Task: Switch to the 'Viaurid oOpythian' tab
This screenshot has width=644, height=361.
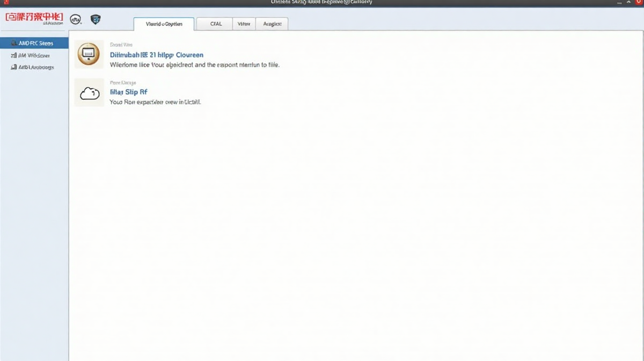Action: 164,24
